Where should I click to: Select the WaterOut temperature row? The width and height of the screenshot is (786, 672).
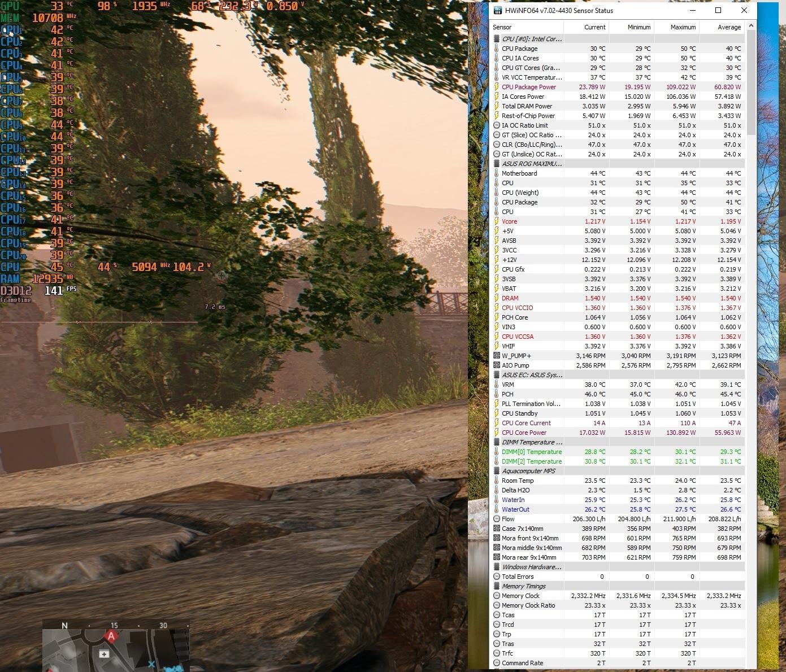(x=618, y=509)
